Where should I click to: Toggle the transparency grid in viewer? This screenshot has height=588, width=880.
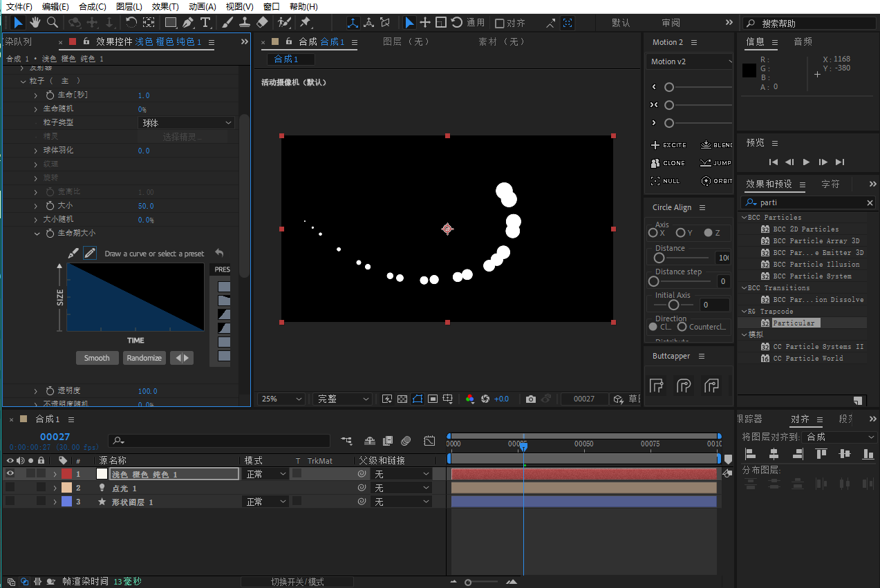pyautogui.click(x=402, y=399)
